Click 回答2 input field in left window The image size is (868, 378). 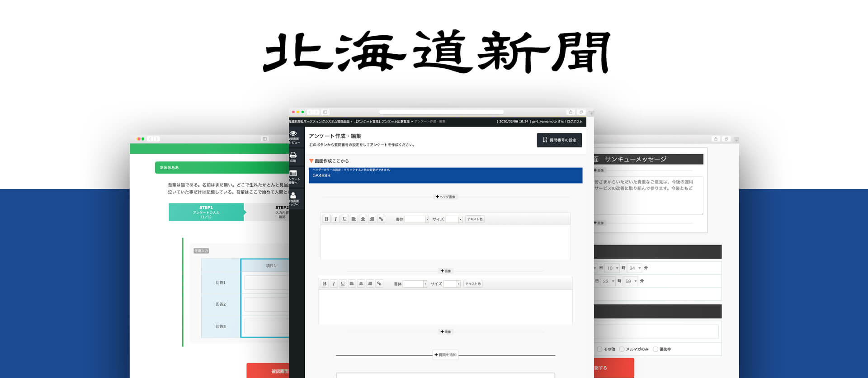[267, 304]
